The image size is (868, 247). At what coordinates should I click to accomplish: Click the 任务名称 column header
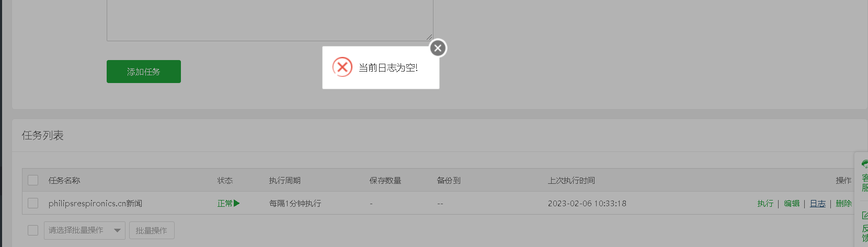(64, 181)
